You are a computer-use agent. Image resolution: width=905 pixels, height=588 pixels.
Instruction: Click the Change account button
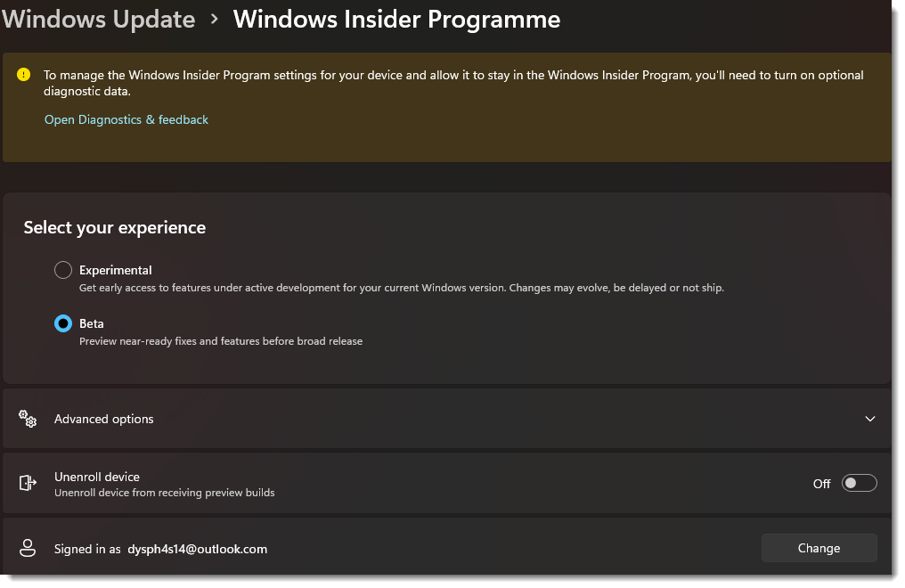pos(819,548)
